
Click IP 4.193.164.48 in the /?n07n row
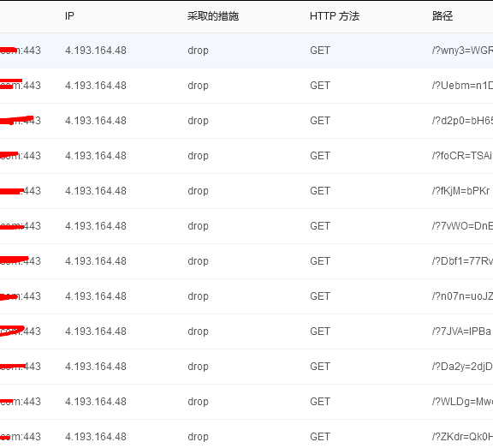point(96,296)
